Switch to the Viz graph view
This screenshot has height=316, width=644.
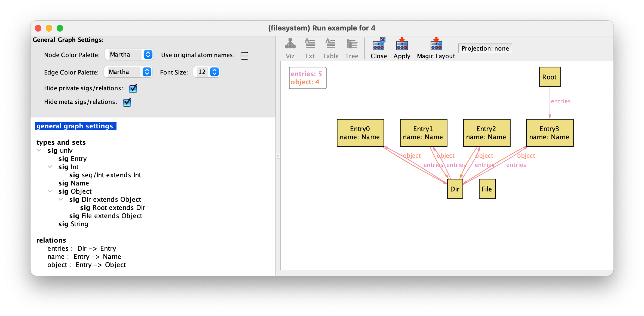(x=290, y=49)
